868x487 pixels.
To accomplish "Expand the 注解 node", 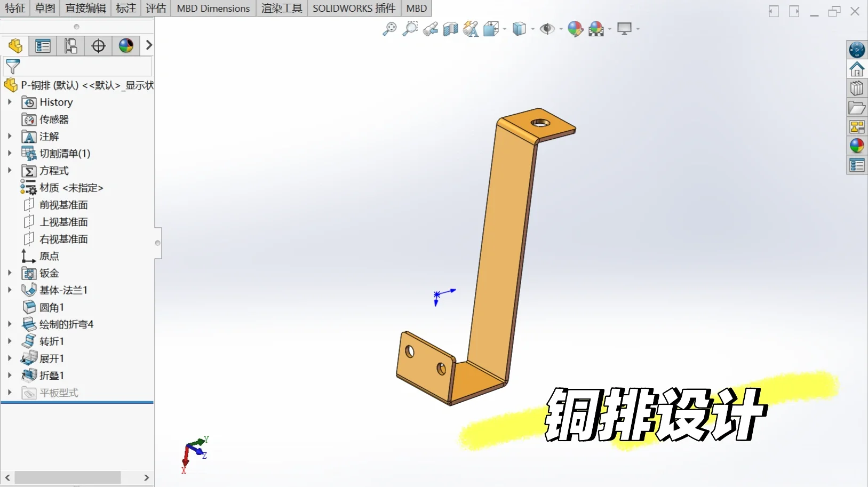I will 10,136.
